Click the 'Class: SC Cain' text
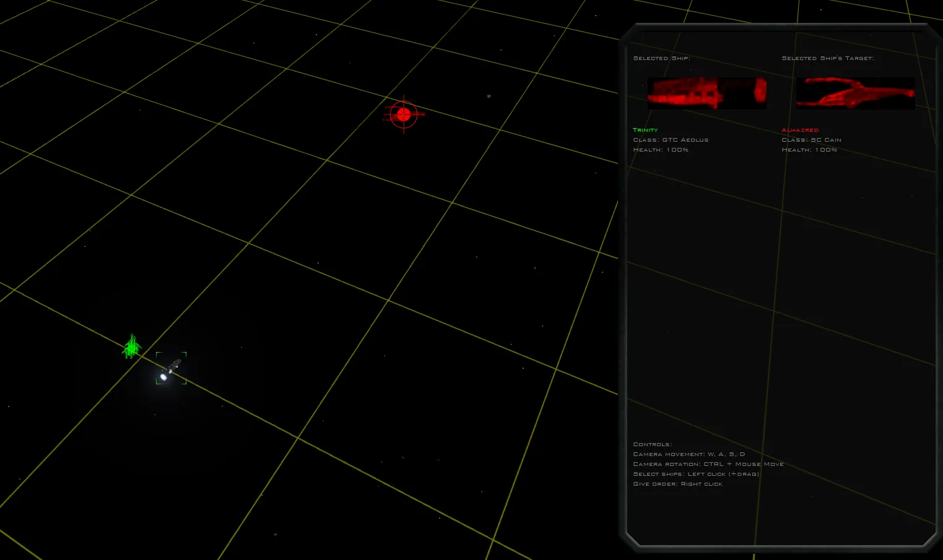 point(812,140)
